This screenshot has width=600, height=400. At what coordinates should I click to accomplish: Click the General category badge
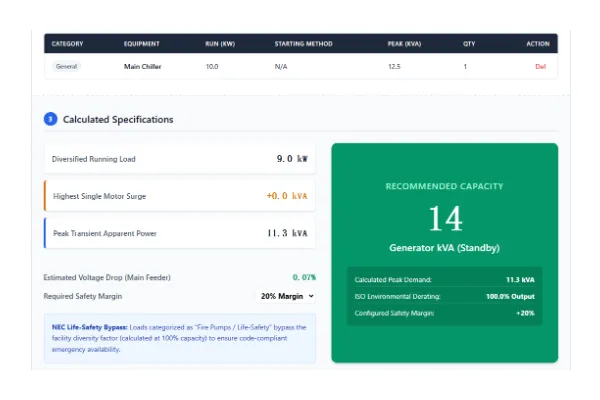[66, 67]
